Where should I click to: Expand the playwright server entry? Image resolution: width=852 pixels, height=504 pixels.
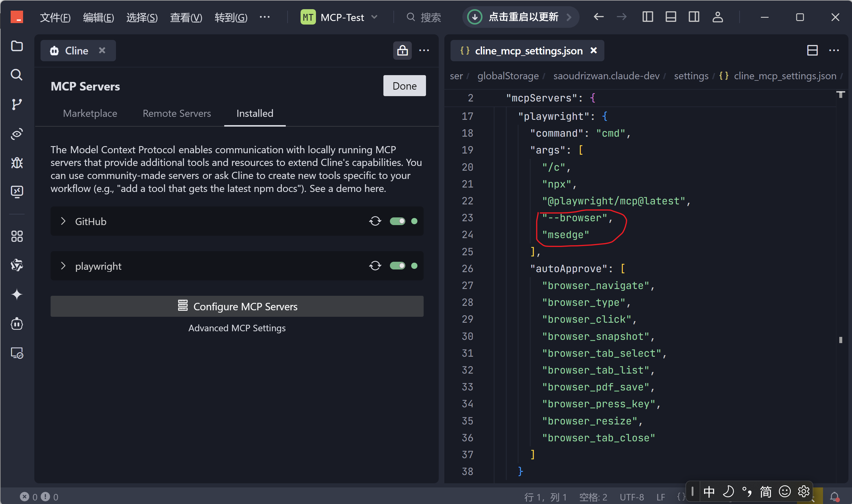coord(63,266)
